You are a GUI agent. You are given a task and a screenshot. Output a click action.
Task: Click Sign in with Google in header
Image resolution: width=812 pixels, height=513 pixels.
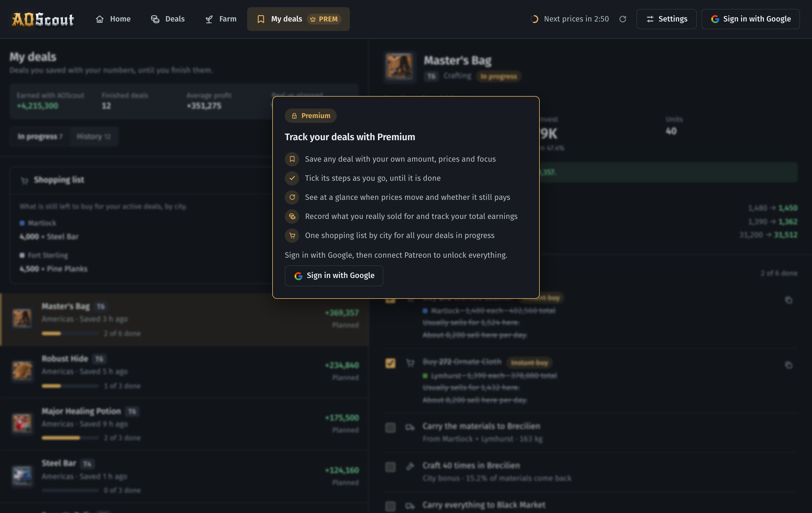click(x=751, y=19)
